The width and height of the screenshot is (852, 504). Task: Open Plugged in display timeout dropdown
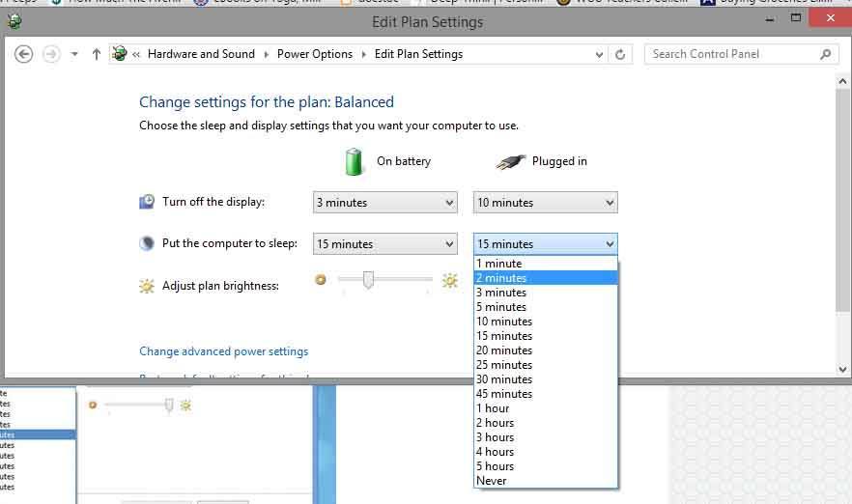click(x=546, y=203)
